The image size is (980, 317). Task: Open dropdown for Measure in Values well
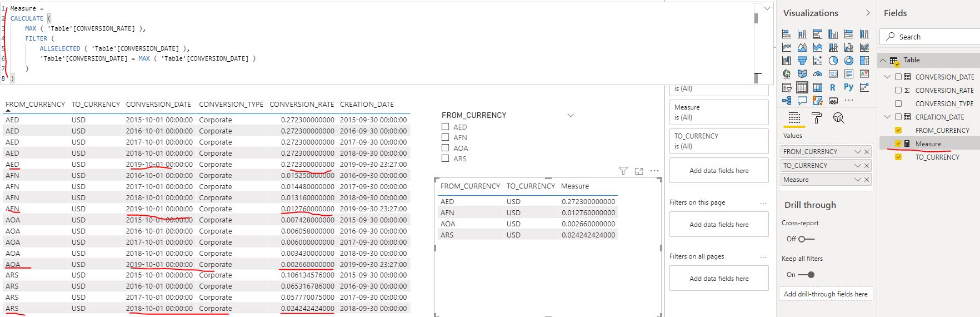tap(857, 180)
